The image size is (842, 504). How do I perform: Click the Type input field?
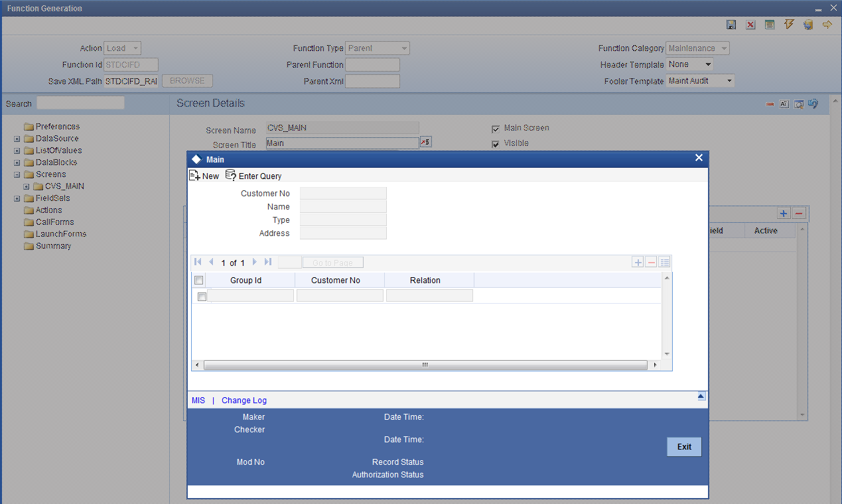click(x=343, y=220)
